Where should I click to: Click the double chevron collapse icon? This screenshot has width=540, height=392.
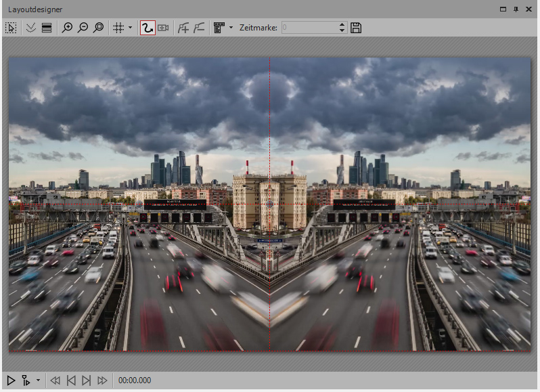[30, 28]
